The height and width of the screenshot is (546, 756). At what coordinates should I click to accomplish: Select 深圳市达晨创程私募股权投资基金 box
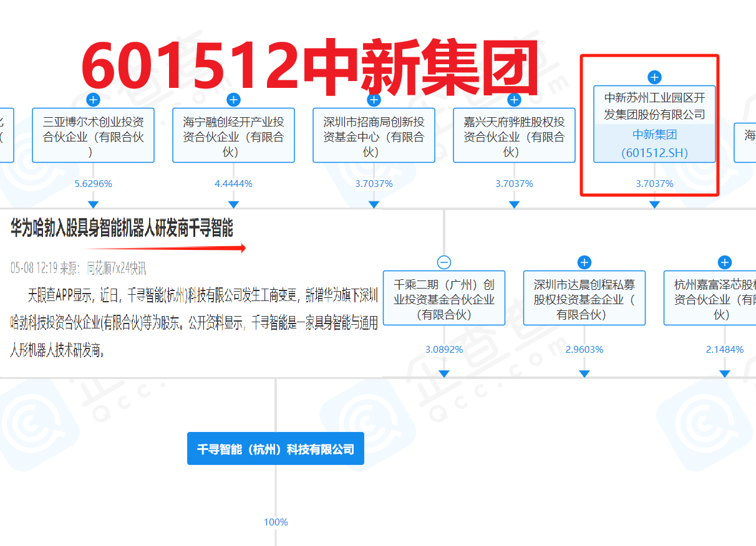(x=584, y=299)
